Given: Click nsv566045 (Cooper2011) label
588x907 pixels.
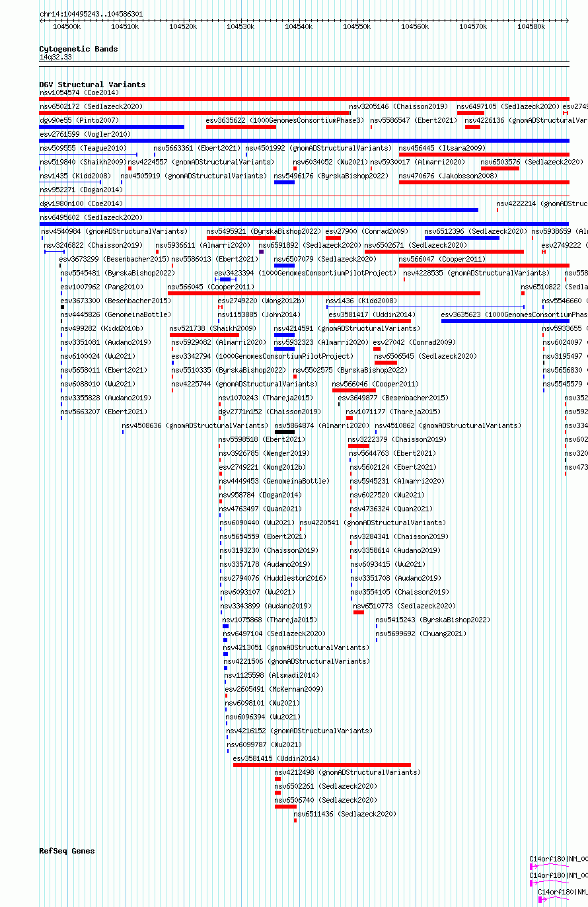Looking at the screenshot, I should click(211, 287).
